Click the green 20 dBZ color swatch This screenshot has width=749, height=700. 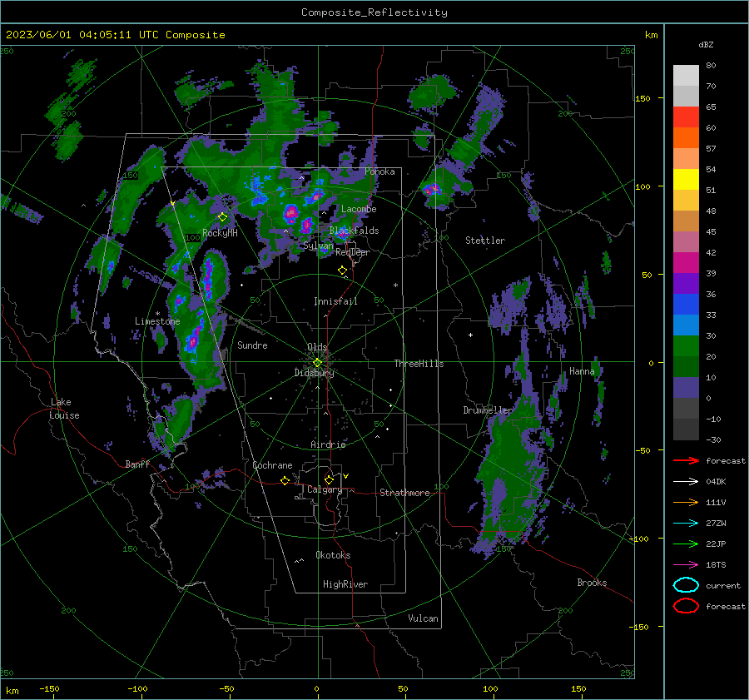tap(686, 345)
